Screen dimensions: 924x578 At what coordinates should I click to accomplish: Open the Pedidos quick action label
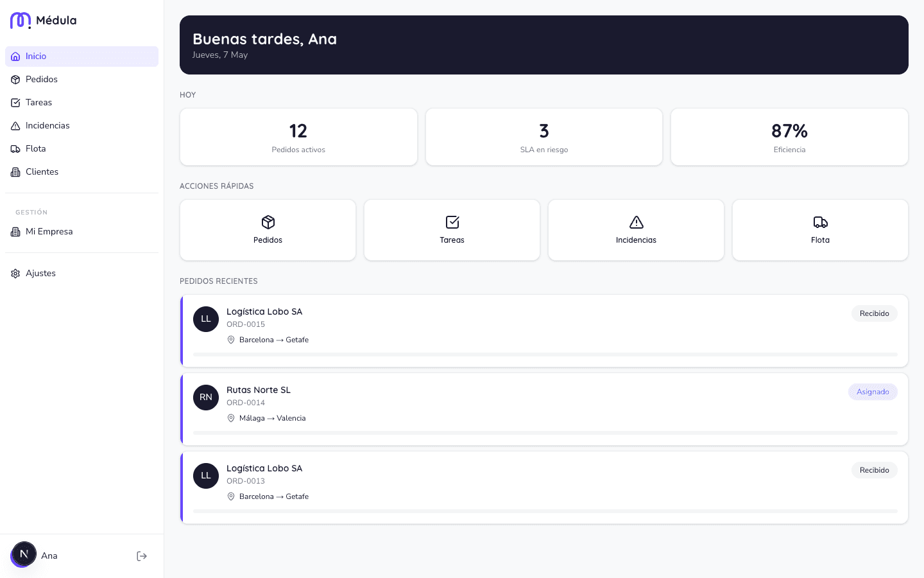point(268,240)
